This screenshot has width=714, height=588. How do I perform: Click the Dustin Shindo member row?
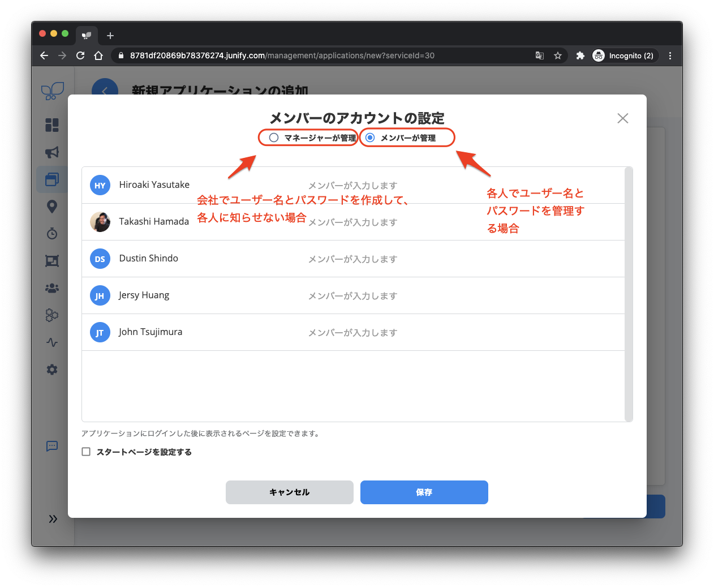pyautogui.click(x=353, y=259)
